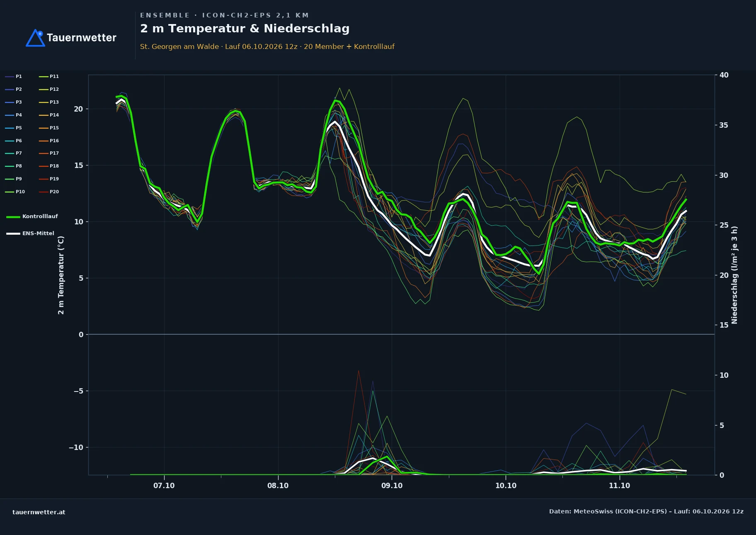Select the P19 legend entry
756x535 pixels.
(x=49, y=179)
